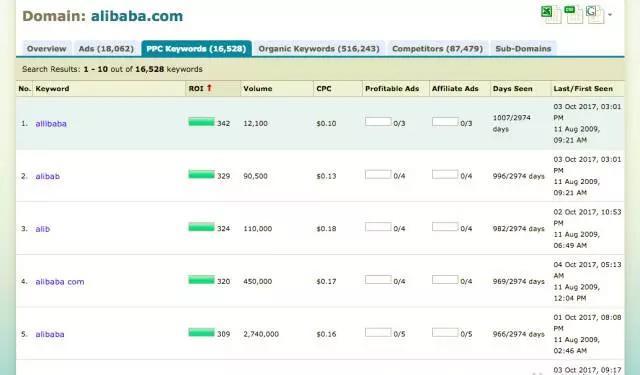Click the red ROI sort arrow
This screenshot has height=375, width=640.
click(209, 88)
